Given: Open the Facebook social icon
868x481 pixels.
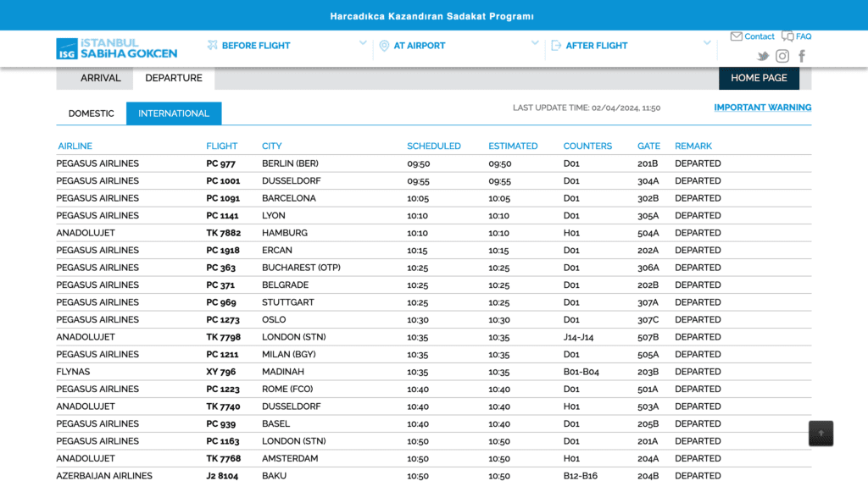Looking at the screenshot, I should [x=802, y=56].
